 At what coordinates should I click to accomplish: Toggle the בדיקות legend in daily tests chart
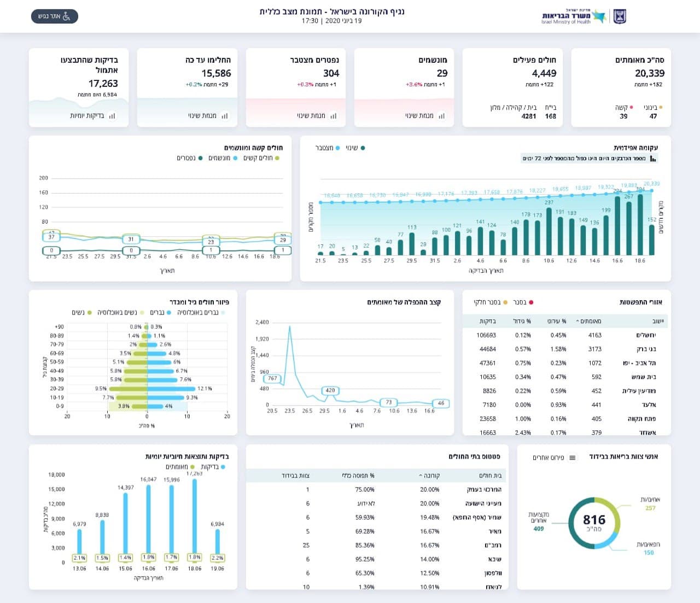(x=213, y=467)
